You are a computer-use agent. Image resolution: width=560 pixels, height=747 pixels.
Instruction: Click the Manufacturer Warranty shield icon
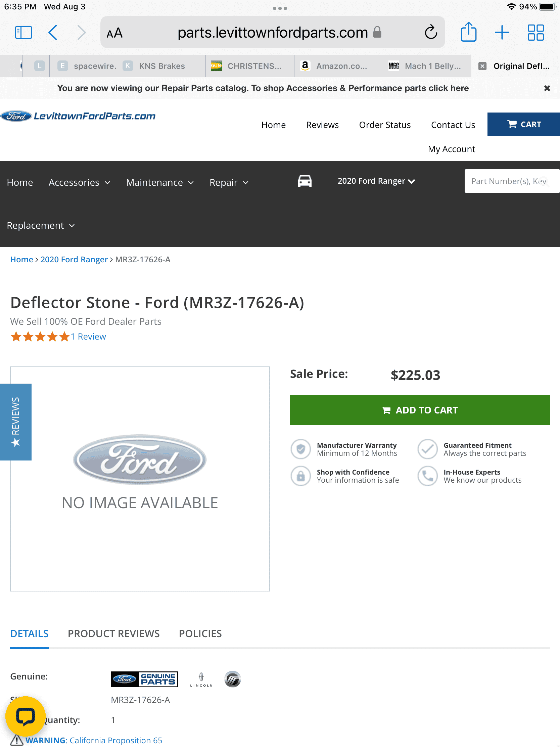click(300, 449)
